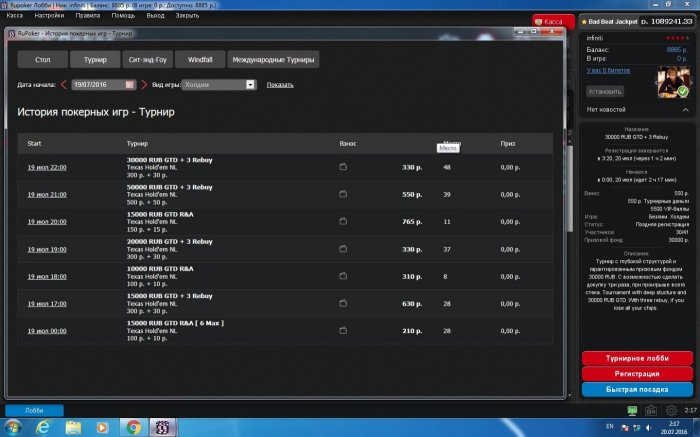Open 19 июл 19:00 tournament link

(47, 250)
